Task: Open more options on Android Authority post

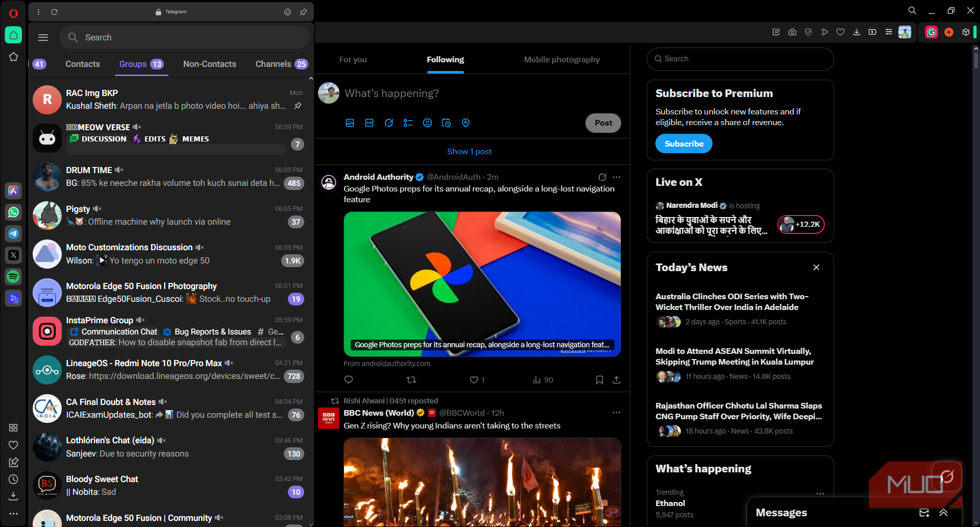Action: click(617, 177)
